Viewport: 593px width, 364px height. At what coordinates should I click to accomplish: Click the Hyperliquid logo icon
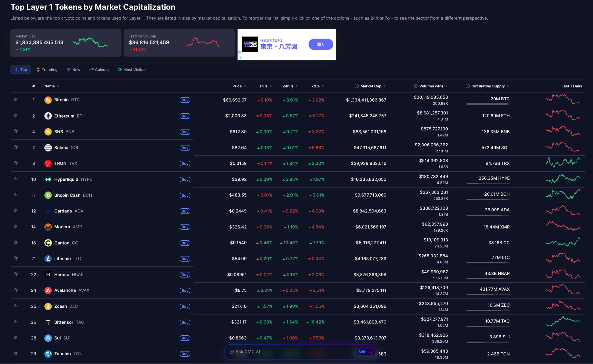click(x=48, y=179)
